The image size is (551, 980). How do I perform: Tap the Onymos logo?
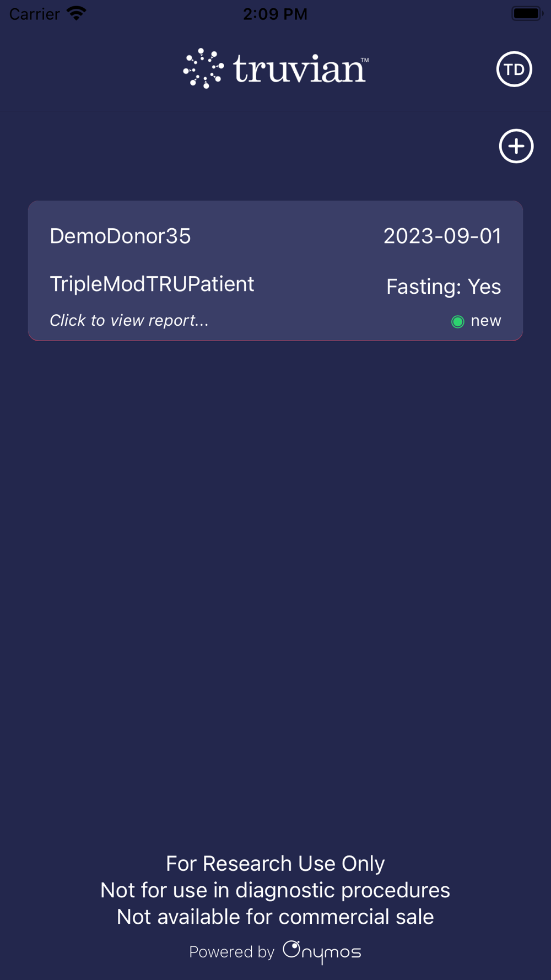click(322, 952)
